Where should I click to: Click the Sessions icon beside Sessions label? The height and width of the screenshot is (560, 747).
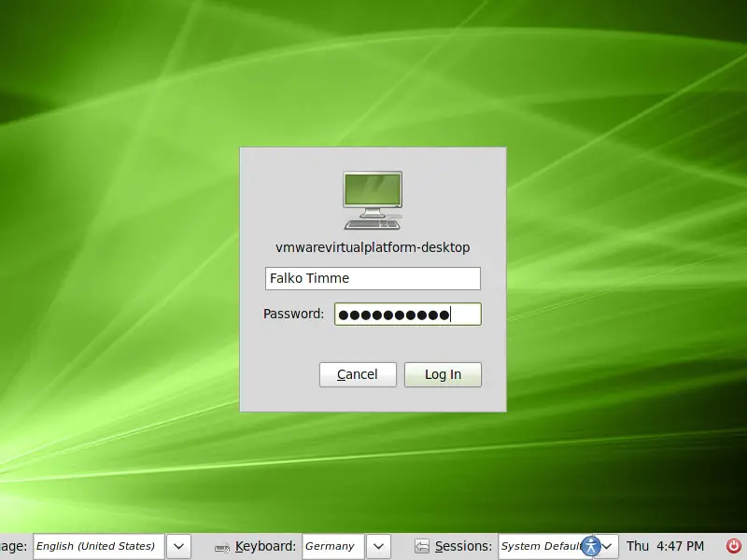[422, 547]
